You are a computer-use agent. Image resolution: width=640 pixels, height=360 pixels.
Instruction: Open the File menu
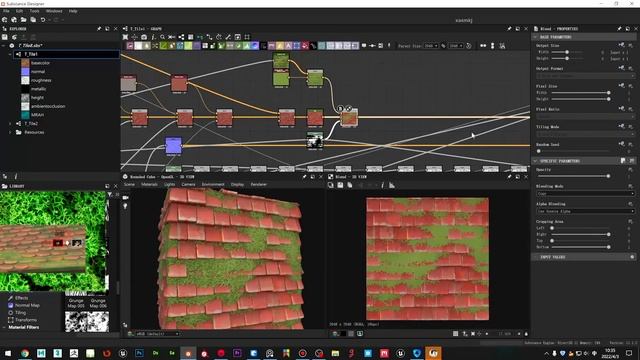pos(6,11)
